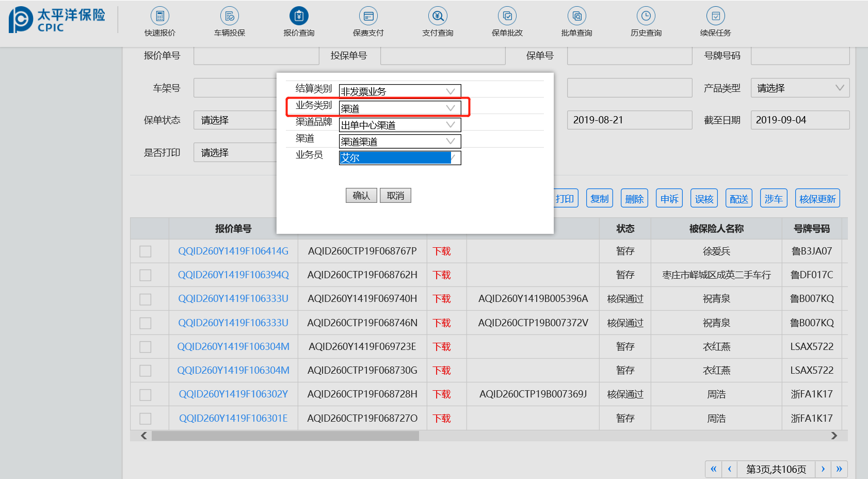Expand the 渠道 dropdown showing 渠道渠道
This screenshot has width=868, height=479.
click(x=400, y=141)
